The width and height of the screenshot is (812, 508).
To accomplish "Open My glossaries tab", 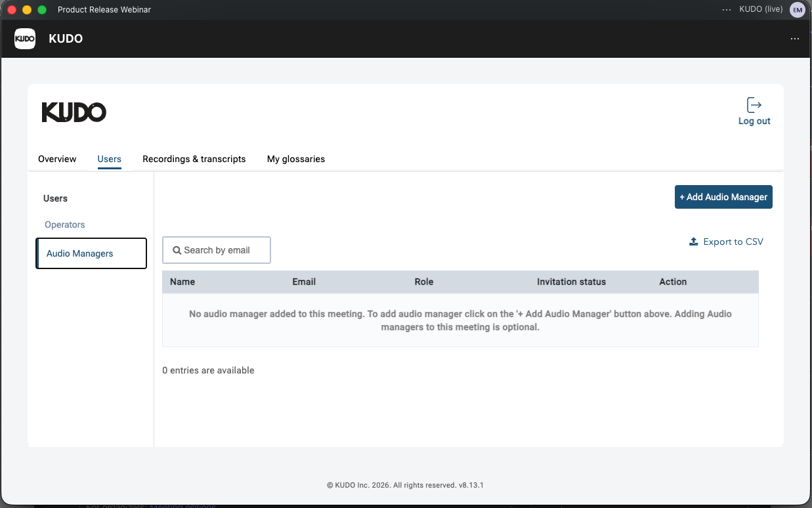I will coord(296,159).
